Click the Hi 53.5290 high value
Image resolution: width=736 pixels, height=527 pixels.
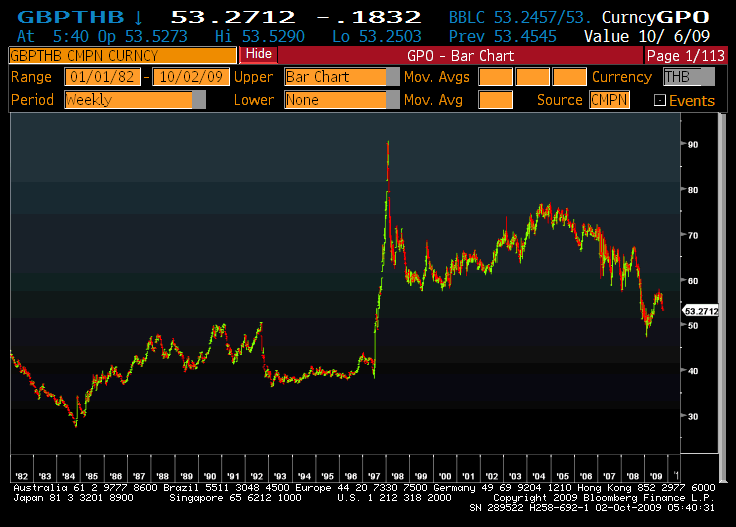pyautogui.click(x=260, y=36)
